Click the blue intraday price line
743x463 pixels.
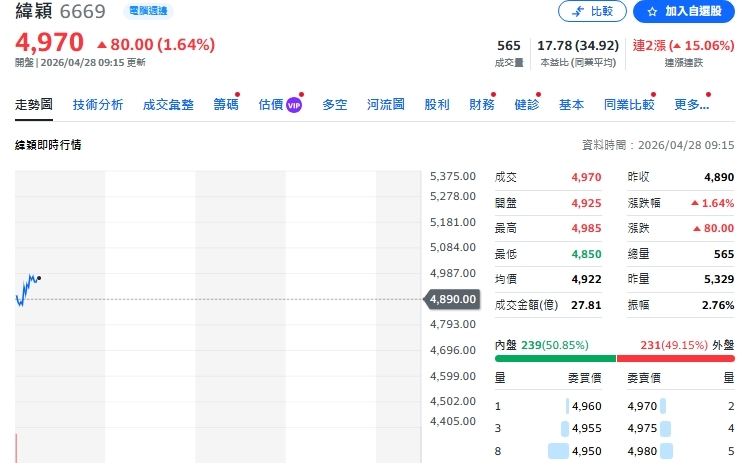[27, 289]
